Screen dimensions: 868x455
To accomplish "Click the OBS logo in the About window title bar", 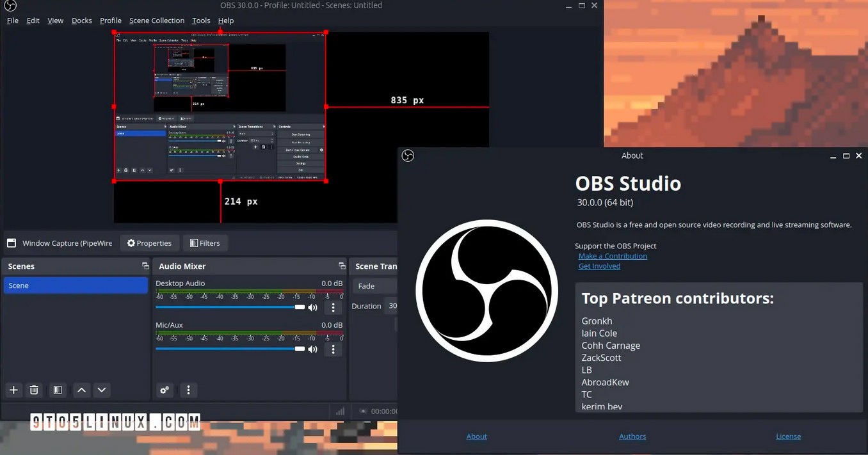I will point(408,156).
